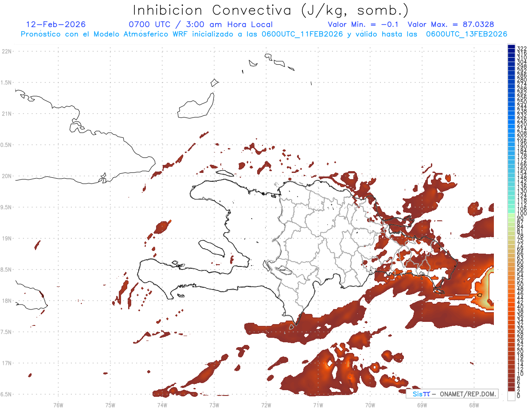Screen dimensions: 532x411
Task: Click the '69W' longitude label
Action: coord(422,405)
